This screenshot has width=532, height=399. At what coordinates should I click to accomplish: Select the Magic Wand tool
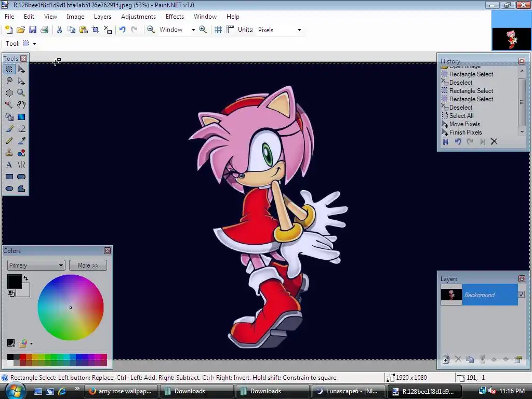pos(9,105)
